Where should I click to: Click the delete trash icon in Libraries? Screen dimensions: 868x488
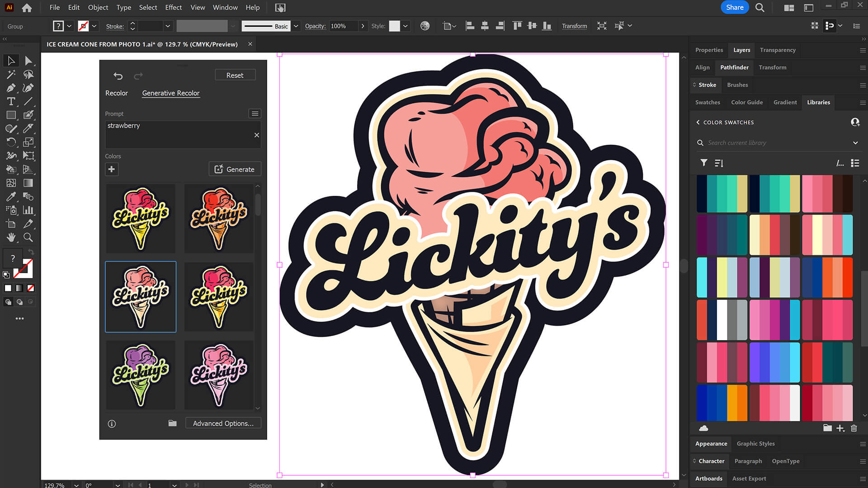[x=854, y=428]
